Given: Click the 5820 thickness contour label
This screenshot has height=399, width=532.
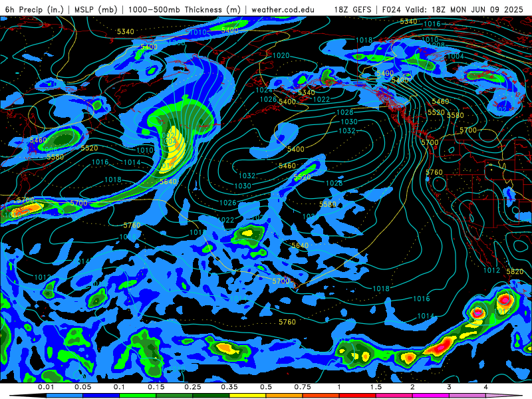Looking at the screenshot, I should pos(515,271).
